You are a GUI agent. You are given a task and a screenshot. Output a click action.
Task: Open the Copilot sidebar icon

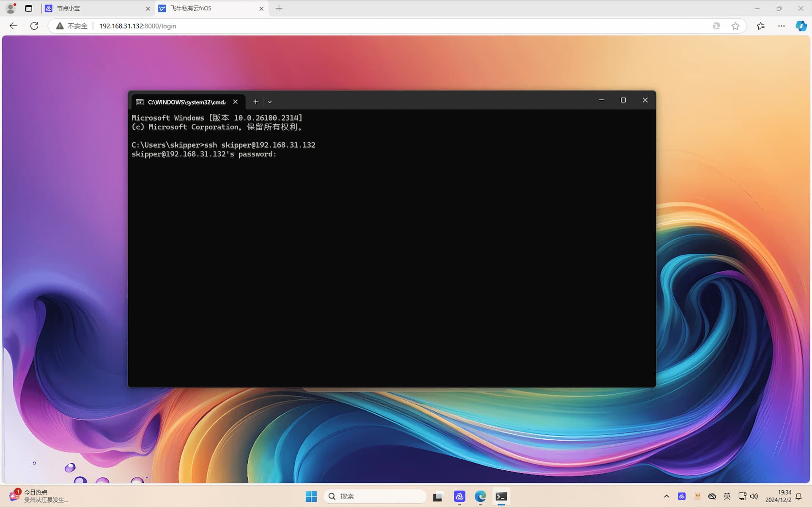(x=801, y=26)
